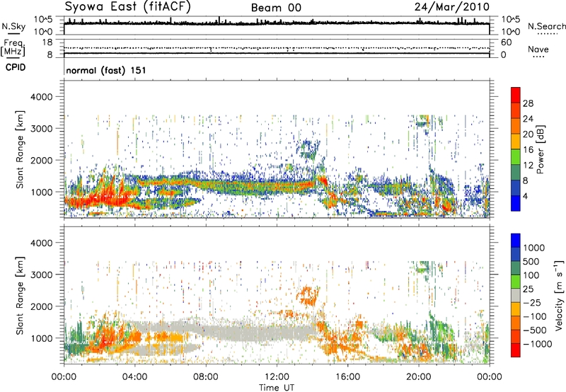Click power colorbar value 4
The width and height of the screenshot is (566, 392).
click(526, 196)
